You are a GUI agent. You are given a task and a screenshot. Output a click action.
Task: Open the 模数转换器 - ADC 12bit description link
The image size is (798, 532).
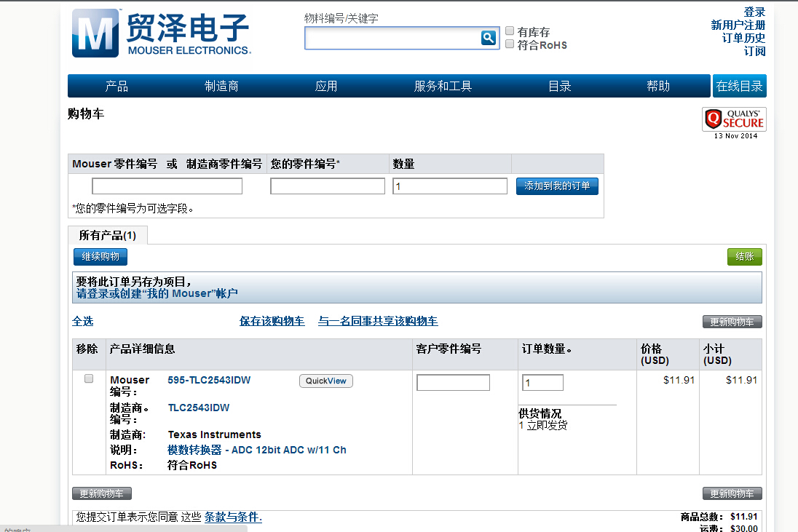coord(257,450)
